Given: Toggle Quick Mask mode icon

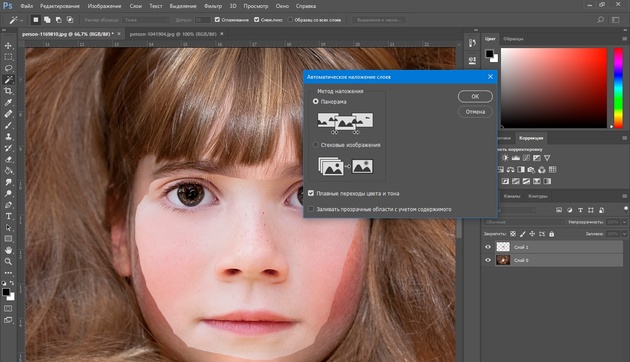Looking at the screenshot, I should [8, 309].
